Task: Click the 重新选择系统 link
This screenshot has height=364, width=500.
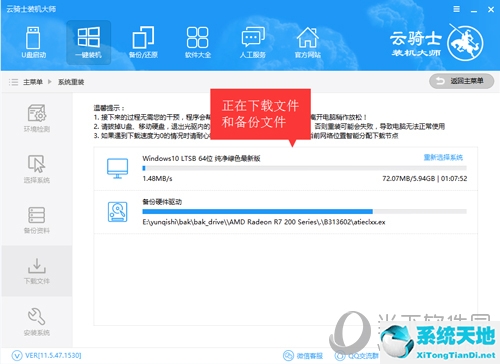Action: 443,157
